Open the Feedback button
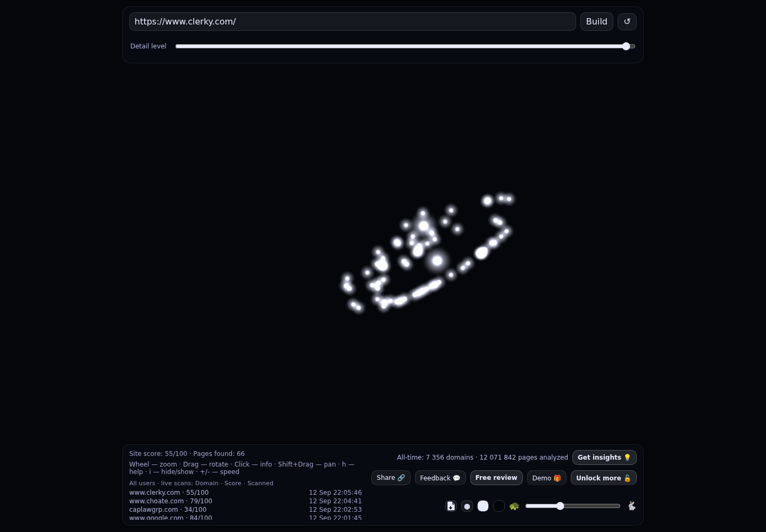Screen dimensions: 766x532 pyautogui.click(x=440, y=478)
